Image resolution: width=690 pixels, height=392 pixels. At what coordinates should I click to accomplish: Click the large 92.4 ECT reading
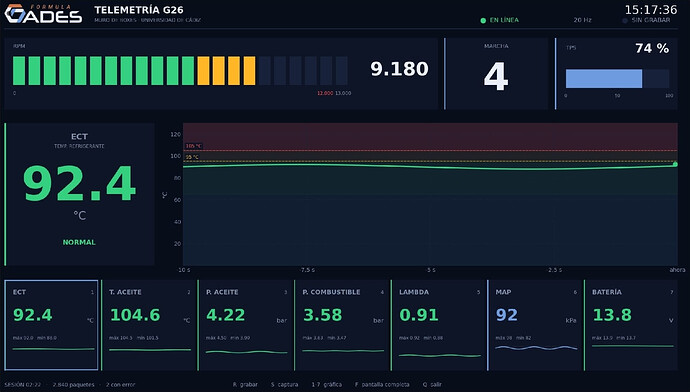(x=79, y=183)
